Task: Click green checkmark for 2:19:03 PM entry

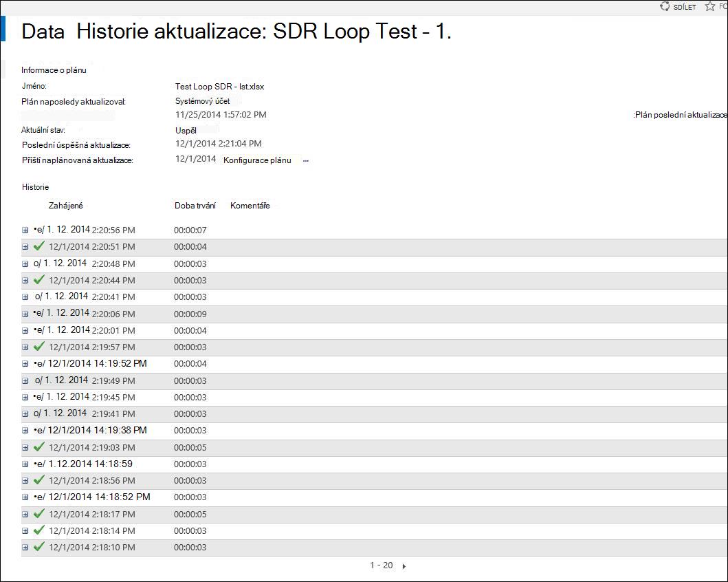Action: (39, 446)
